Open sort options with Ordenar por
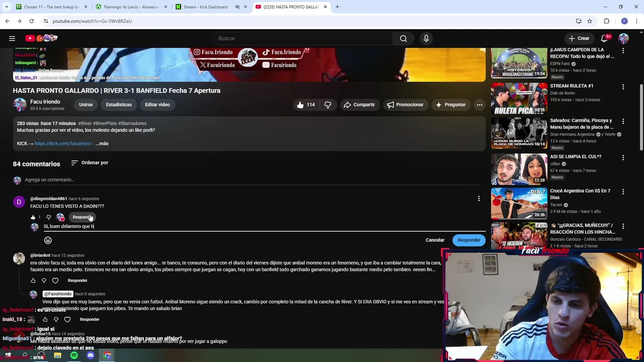The width and height of the screenshot is (644, 362). click(90, 163)
